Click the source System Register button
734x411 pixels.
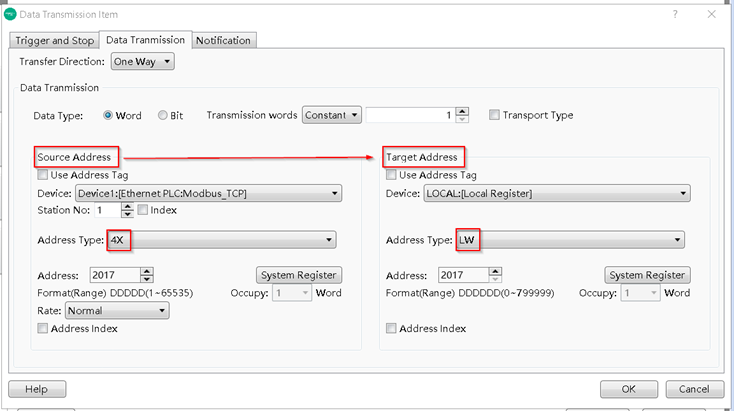click(x=298, y=275)
